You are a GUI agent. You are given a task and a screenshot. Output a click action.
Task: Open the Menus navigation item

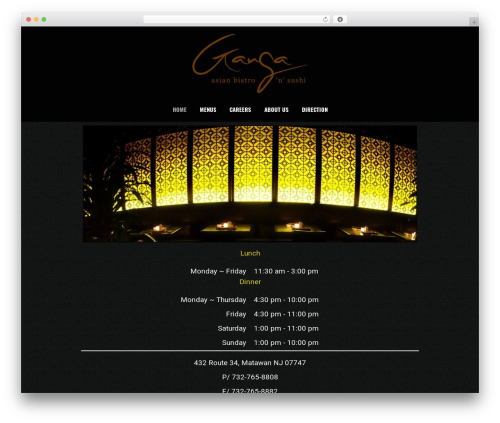[x=208, y=110]
